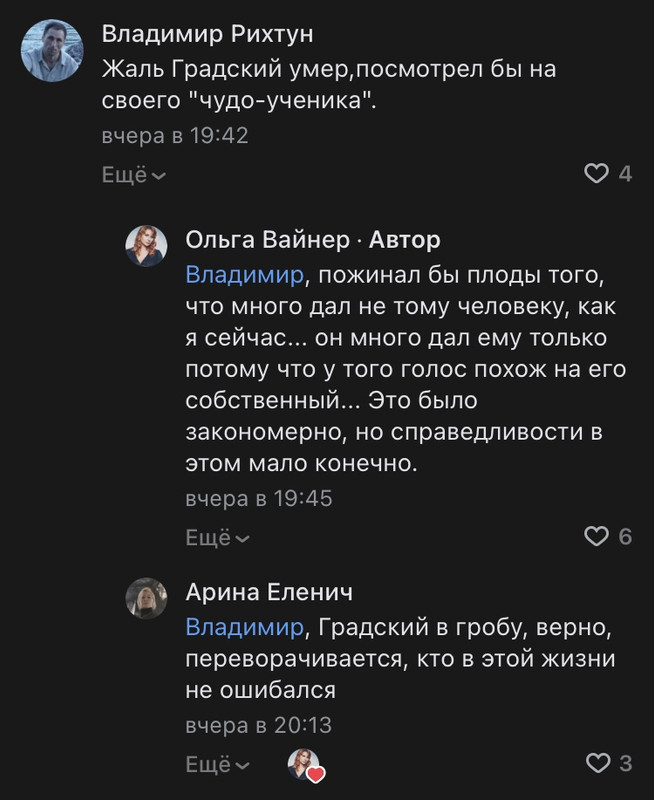
Task: Click like count 4 on Владимир's comment
Action: point(625,174)
